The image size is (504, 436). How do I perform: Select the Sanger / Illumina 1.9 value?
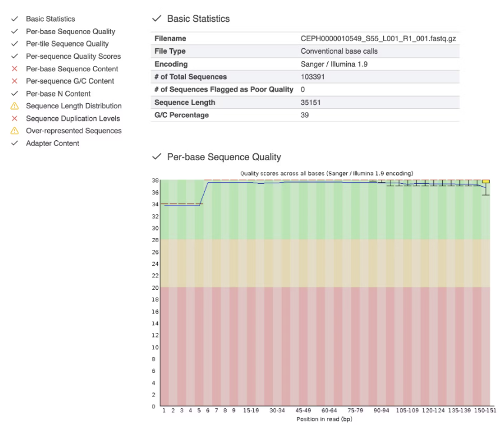334,64
